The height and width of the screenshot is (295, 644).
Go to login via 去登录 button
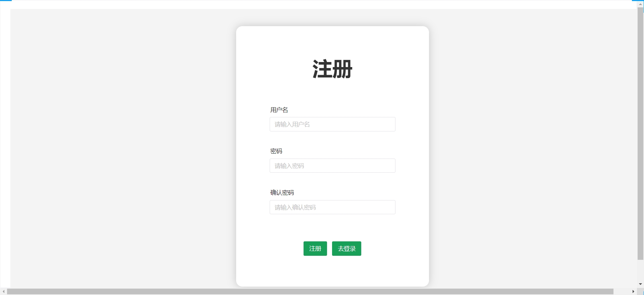pos(346,249)
